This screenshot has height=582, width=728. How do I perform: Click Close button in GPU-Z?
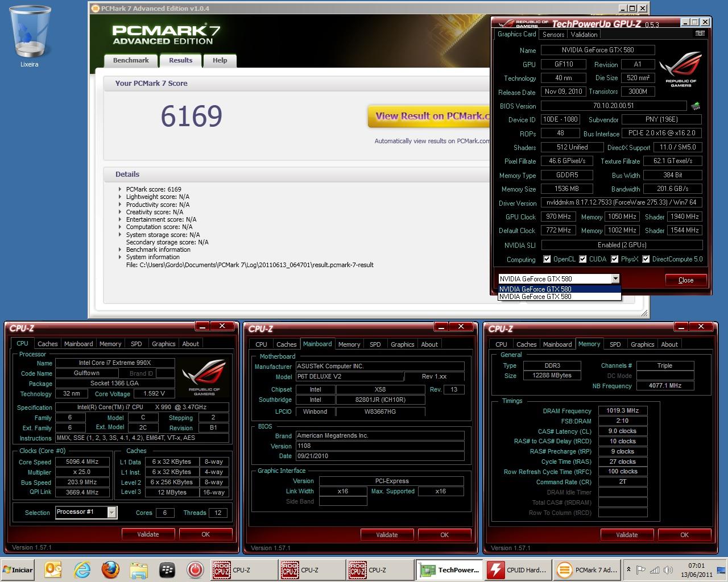(686, 280)
